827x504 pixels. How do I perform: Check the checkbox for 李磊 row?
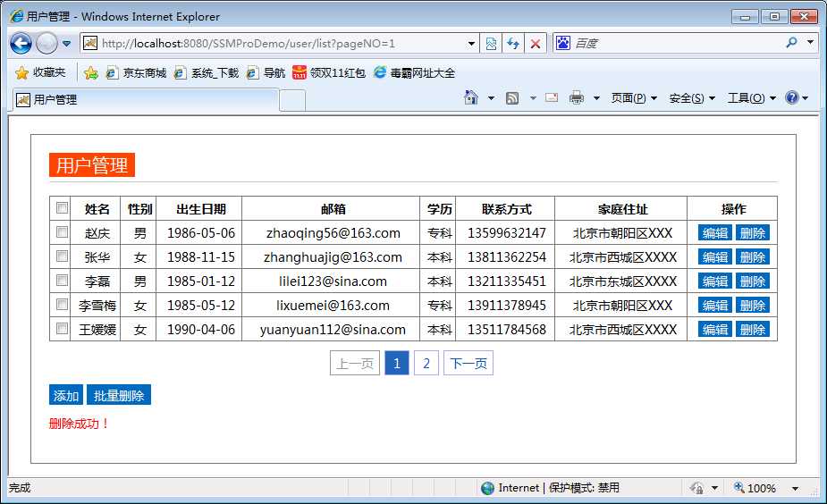62,280
